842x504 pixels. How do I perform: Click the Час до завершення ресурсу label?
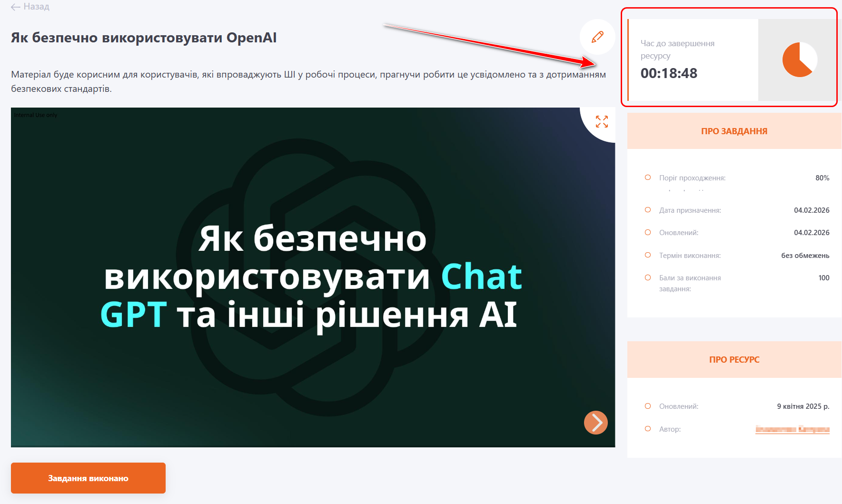click(x=677, y=49)
